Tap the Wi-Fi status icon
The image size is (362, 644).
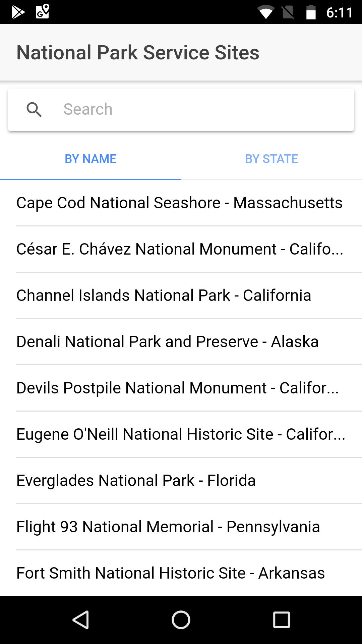coord(265,13)
